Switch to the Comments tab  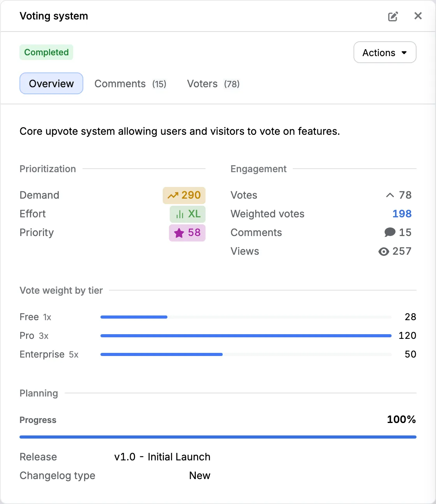[130, 84]
